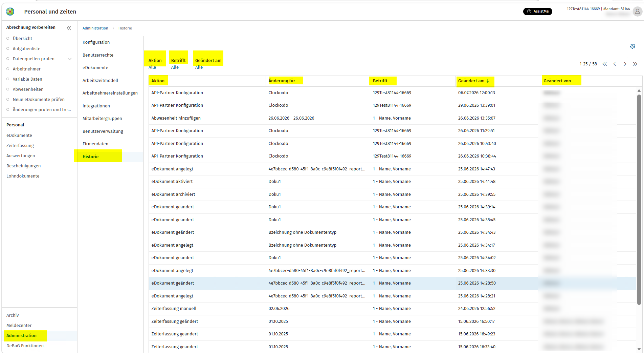The image size is (644, 353).
Task: Go to previous page of results
Action: coord(615,64)
